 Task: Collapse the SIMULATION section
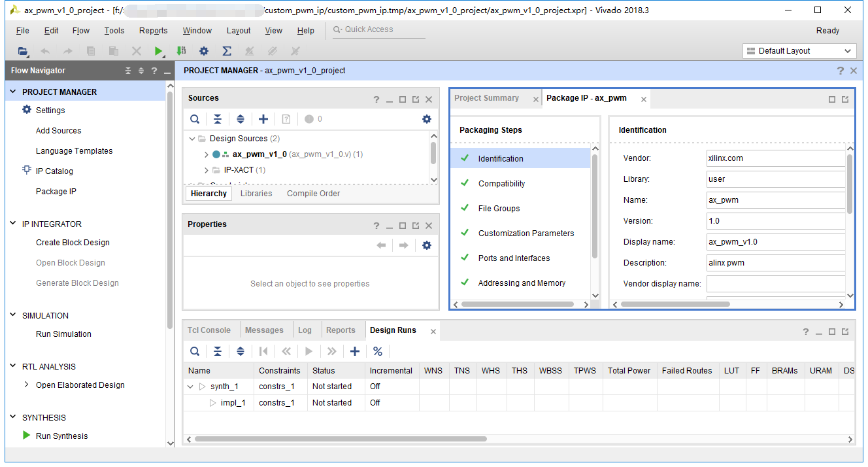13,315
